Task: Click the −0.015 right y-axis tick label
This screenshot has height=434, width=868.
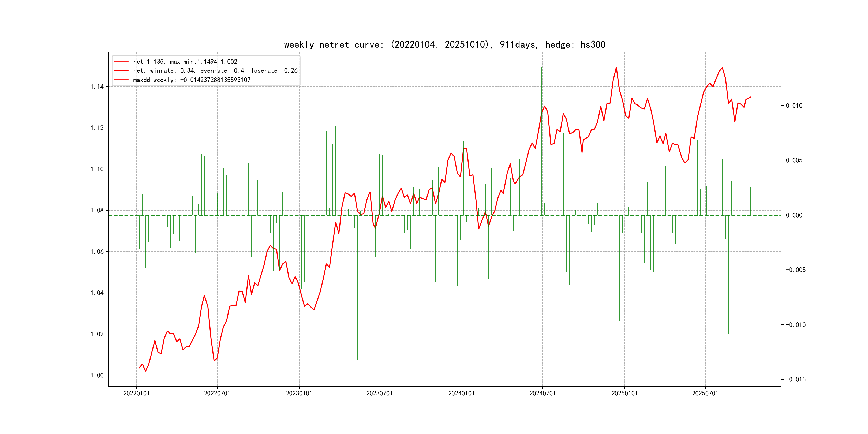Action: [x=796, y=380]
